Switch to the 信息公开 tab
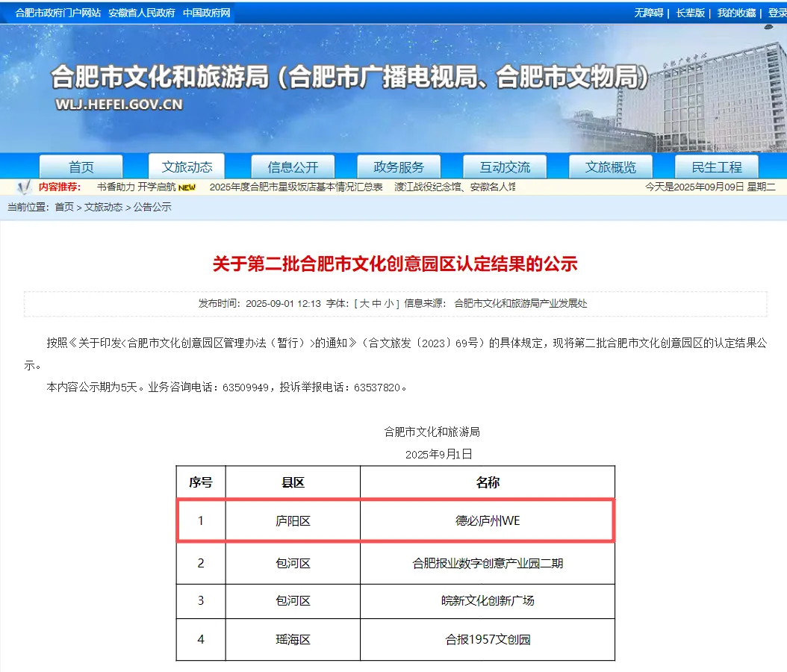This screenshot has height=672, width=787. click(293, 167)
